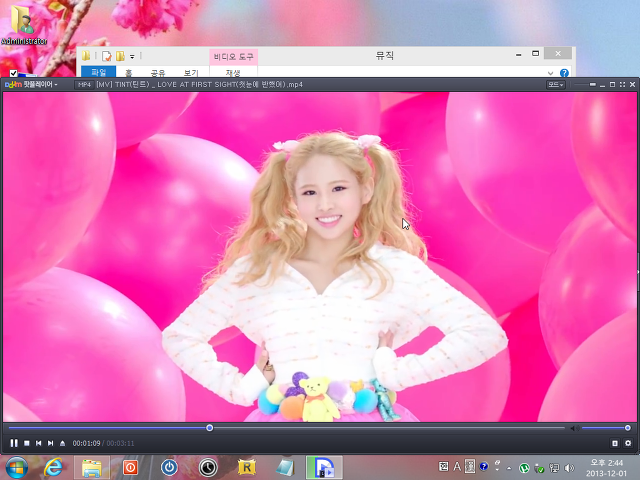Open Safely Remove Hardware tray icon
Image resolution: width=640 pixels, height=480 pixels.
pos(539,468)
